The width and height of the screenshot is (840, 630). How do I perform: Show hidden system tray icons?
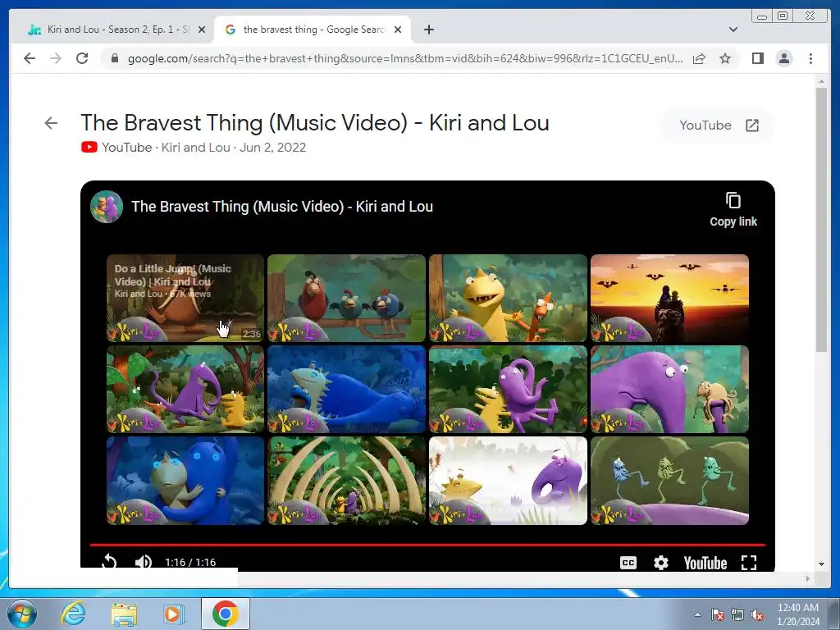[697, 614]
